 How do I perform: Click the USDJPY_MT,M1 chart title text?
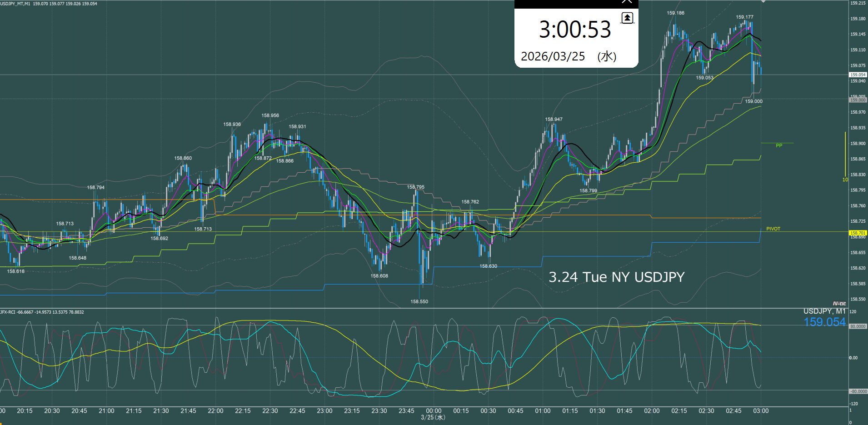(15, 4)
